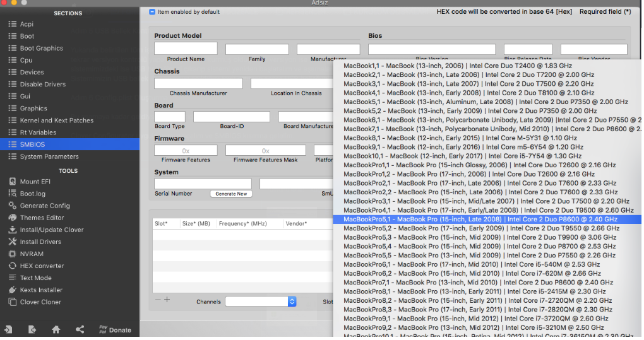
Task: Select highlighted MacBookPro5,1 Late 2008 entry
Action: tap(487, 219)
